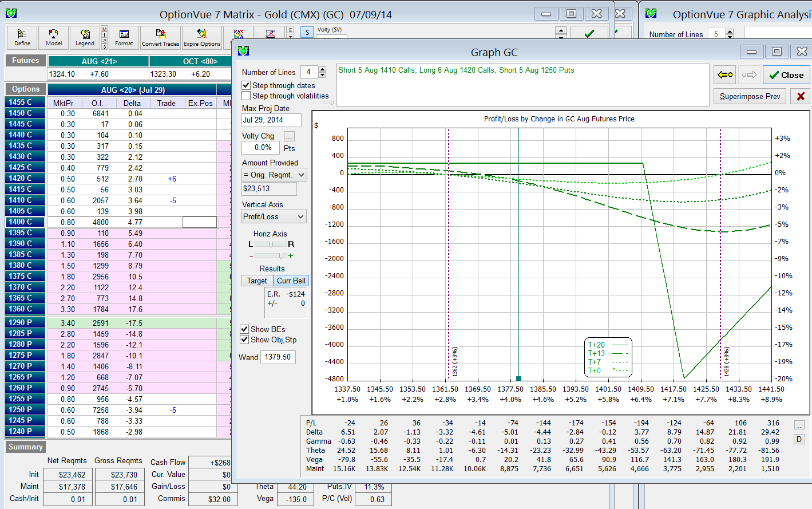
Task: Enable Step through volatilities checkbox
Action: pos(246,96)
